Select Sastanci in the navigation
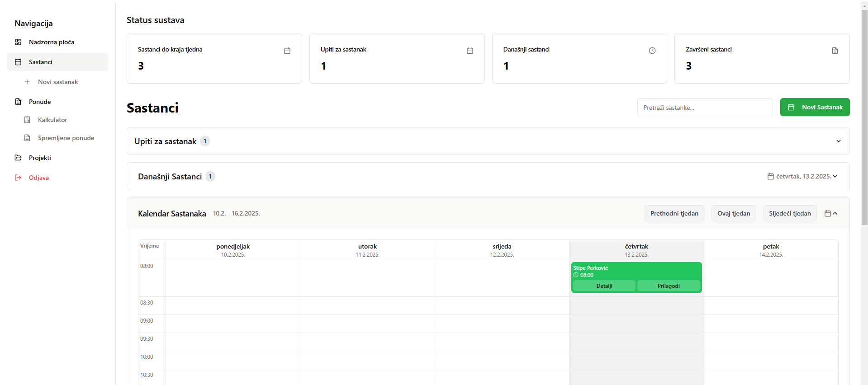The height and width of the screenshot is (385, 868). pyautogui.click(x=57, y=62)
